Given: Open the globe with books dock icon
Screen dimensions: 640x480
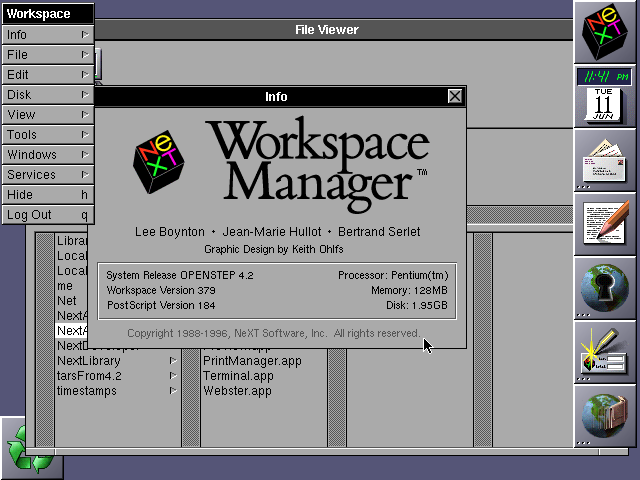Looking at the screenshot, I should coord(607,416).
